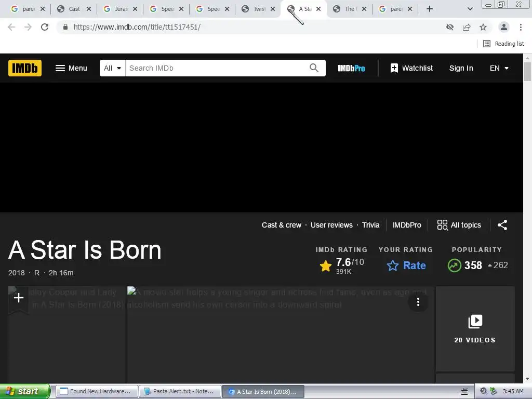Focus the Search IMDb field

[x=217, y=68]
